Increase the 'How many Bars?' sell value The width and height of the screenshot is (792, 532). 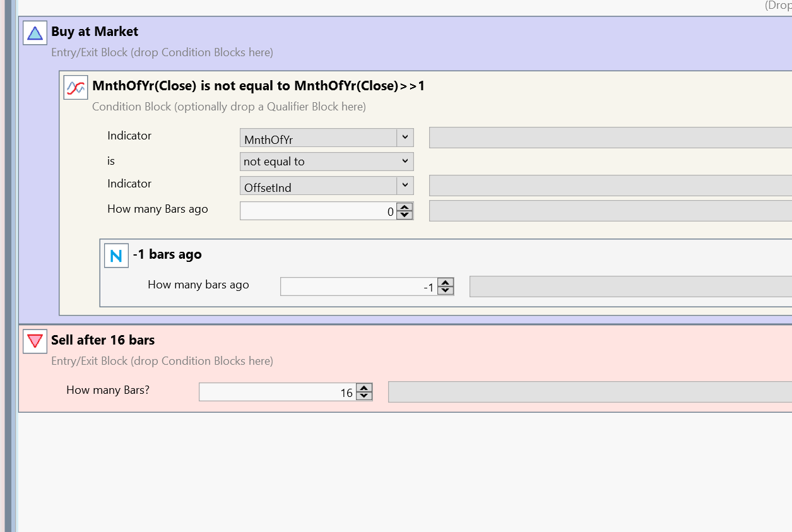point(364,388)
